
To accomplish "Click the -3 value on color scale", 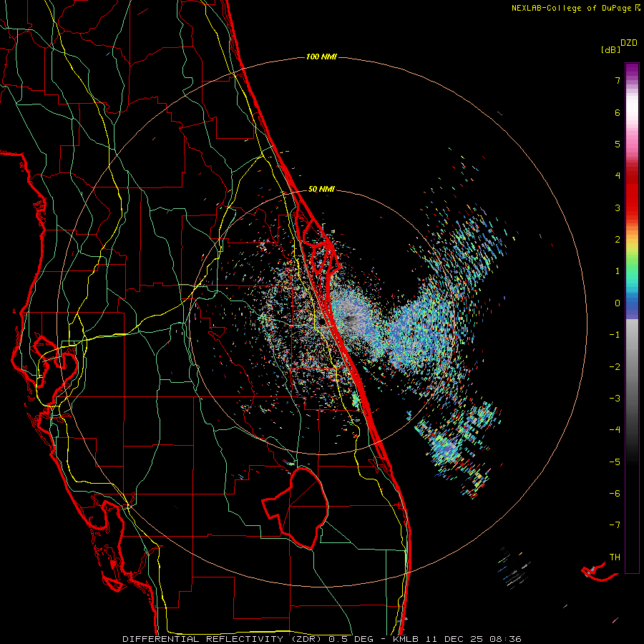I will coord(615,399).
